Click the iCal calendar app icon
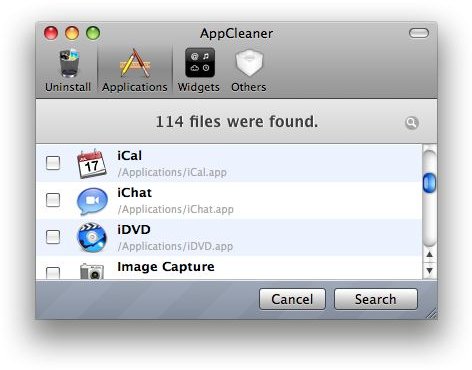This screenshot has height=370, width=472. point(92,163)
